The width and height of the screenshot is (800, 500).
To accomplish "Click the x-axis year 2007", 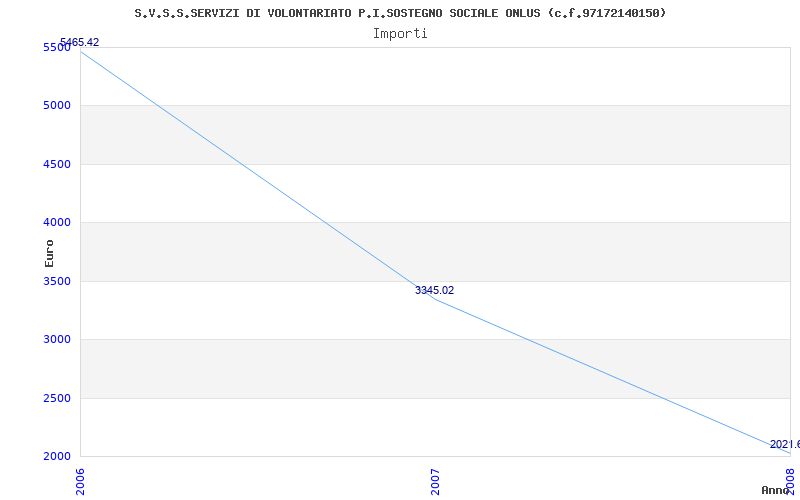I will coord(435,482).
